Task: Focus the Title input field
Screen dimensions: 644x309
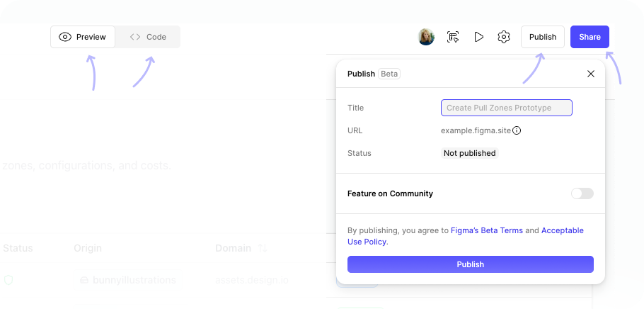Action: [x=506, y=108]
